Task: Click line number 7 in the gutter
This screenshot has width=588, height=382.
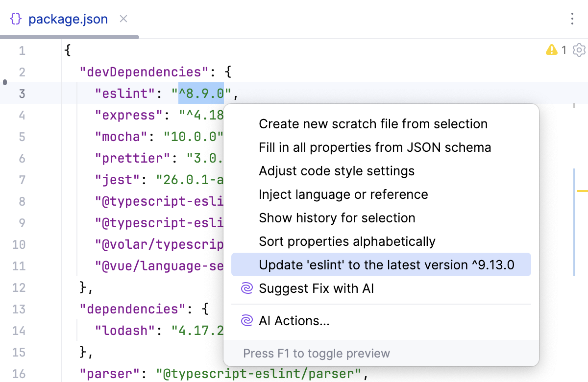Action: click(x=22, y=180)
